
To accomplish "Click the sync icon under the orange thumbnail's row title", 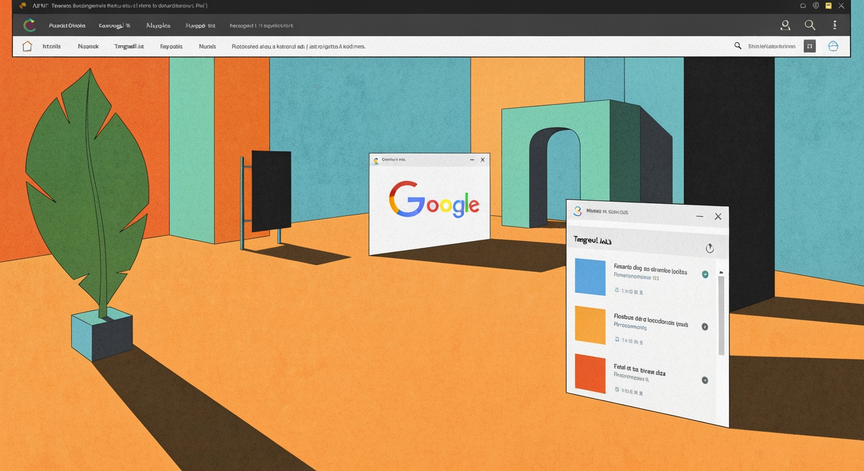I will pos(617,339).
